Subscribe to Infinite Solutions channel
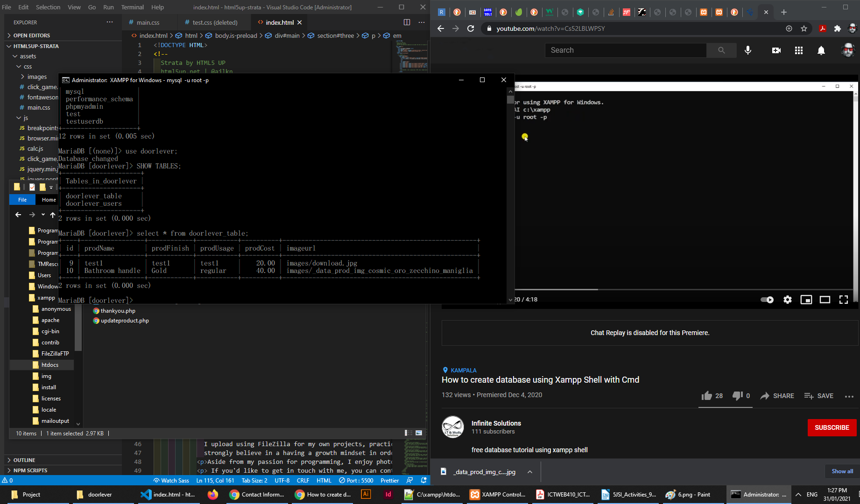 click(832, 427)
